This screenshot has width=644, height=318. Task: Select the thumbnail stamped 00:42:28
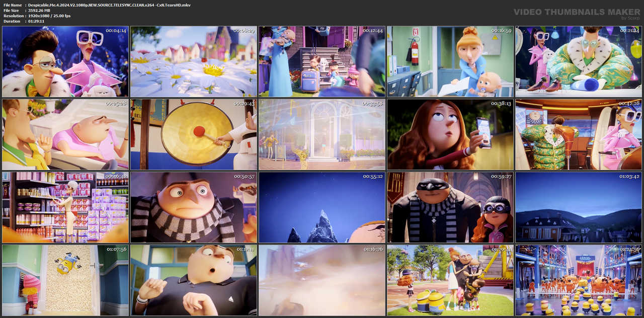point(579,134)
